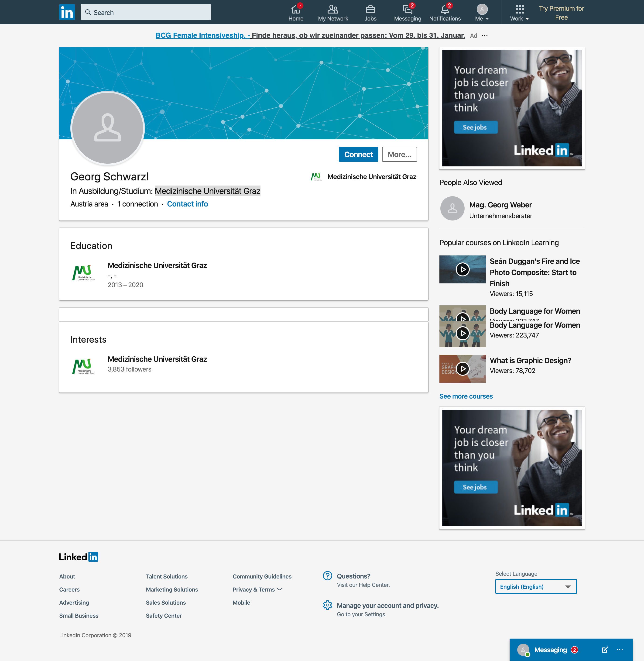Click See jobs in the top ad
Viewport: 644px width, 661px height.
click(x=476, y=127)
